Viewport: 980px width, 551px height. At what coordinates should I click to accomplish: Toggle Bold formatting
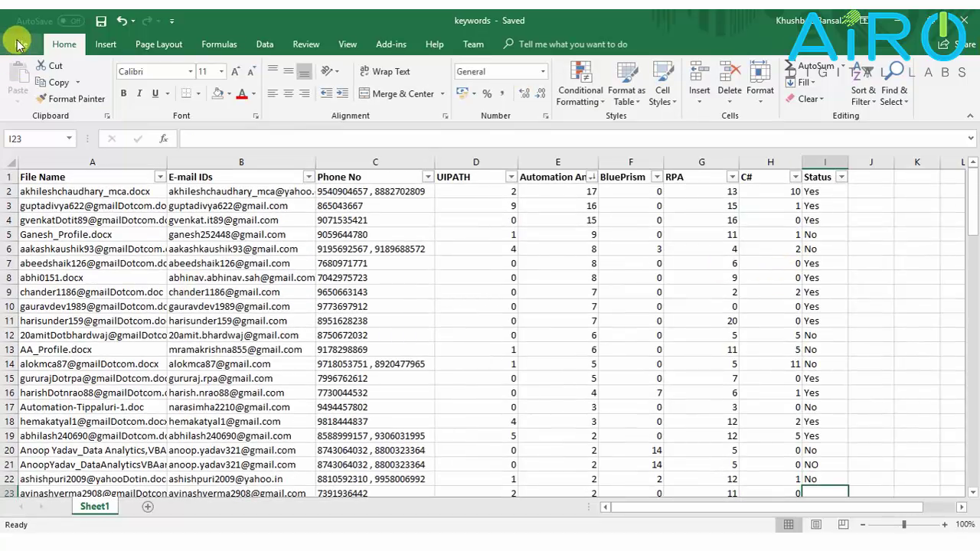coord(123,93)
